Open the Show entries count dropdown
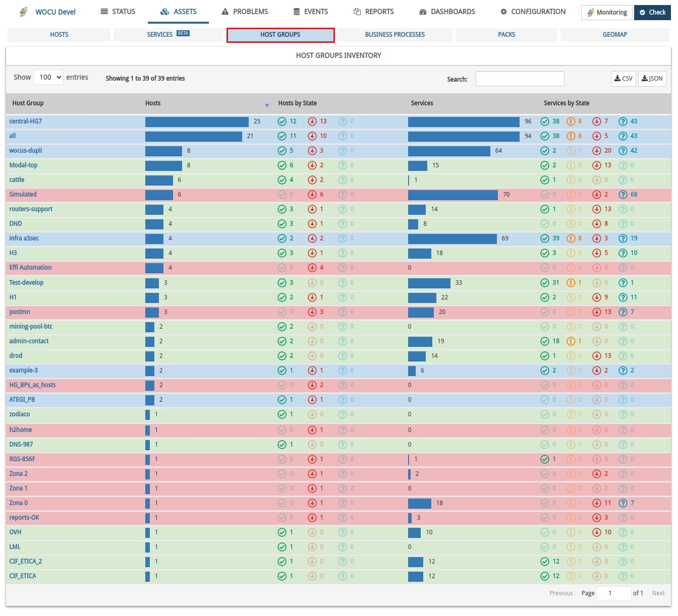Image resolution: width=678 pixels, height=616 pixels. (48, 77)
